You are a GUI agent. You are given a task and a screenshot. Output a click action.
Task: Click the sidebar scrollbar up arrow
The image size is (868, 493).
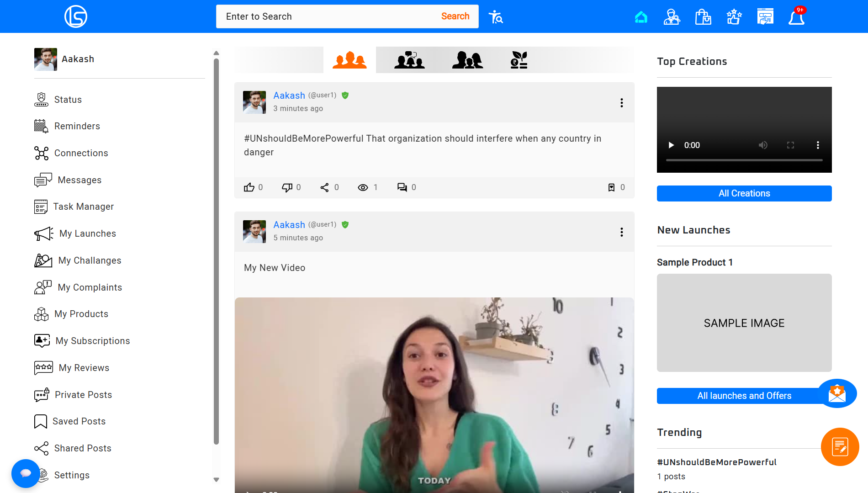pyautogui.click(x=216, y=53)
